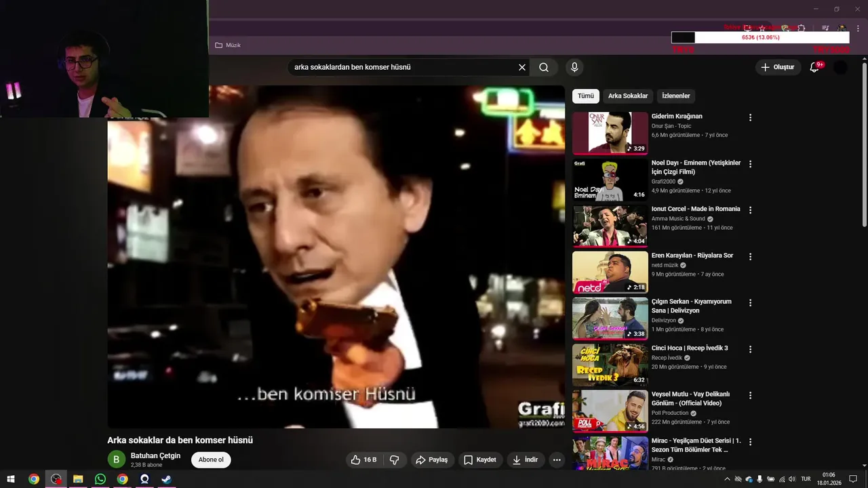Open options menu for Giderim Kırağınan
The width and height of the screenshot is (868, 488).
[x=750, y=117]
